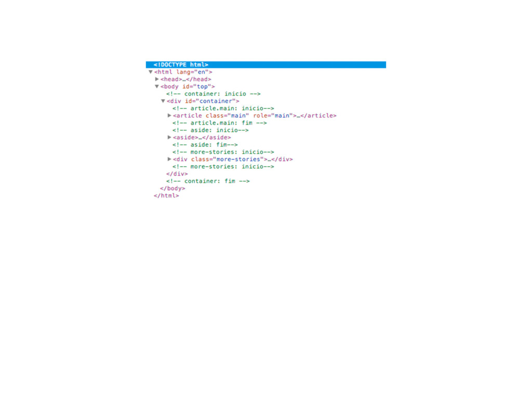Collapse the body id="top" node arrow
This screenshot has height=399, width=532.
157,87
